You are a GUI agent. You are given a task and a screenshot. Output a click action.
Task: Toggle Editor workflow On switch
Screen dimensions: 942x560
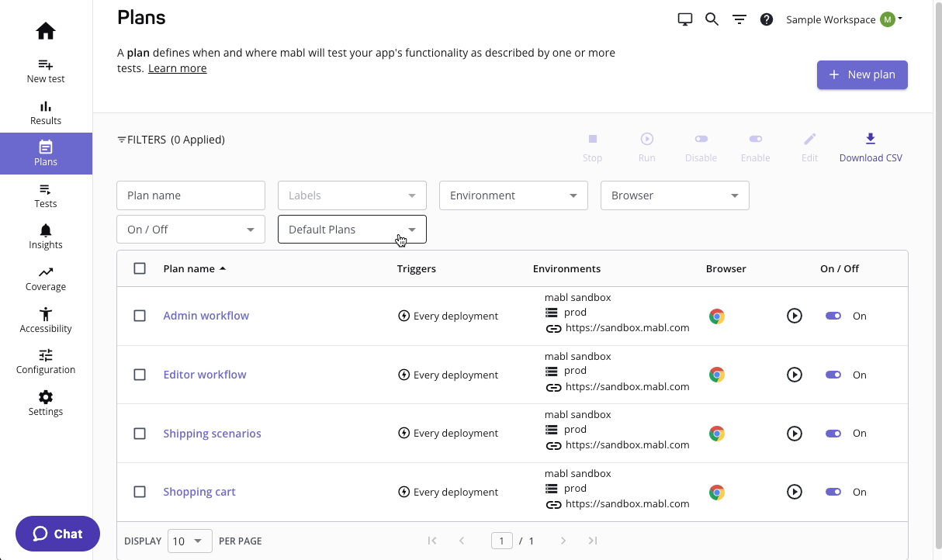833,375
